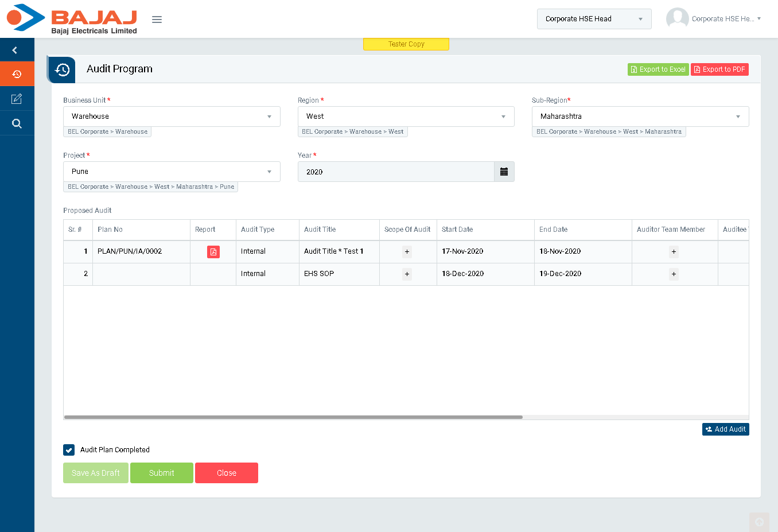This screenshot has width=778, height=532.
Task: Uncheck the Audit Plan Completed checkbox
Action: click(x=69, y=450)
